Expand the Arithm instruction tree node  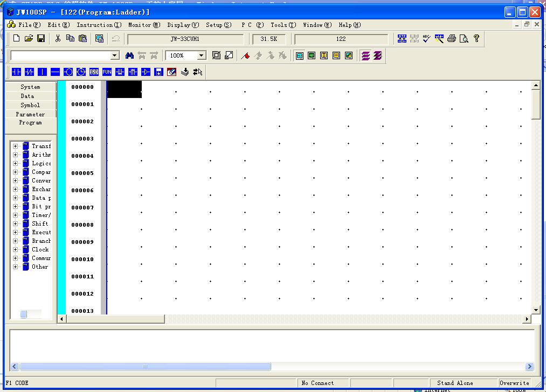click(16, 155)
